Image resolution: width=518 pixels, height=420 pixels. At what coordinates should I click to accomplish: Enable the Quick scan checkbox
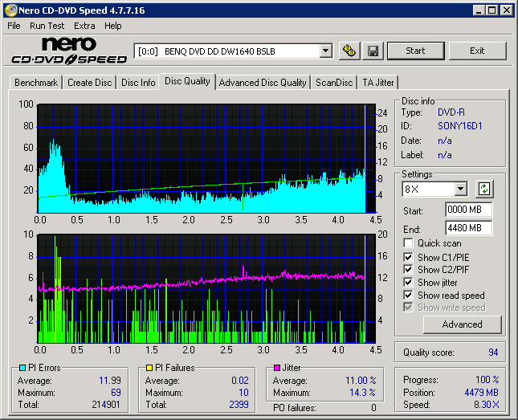point(409,243)
